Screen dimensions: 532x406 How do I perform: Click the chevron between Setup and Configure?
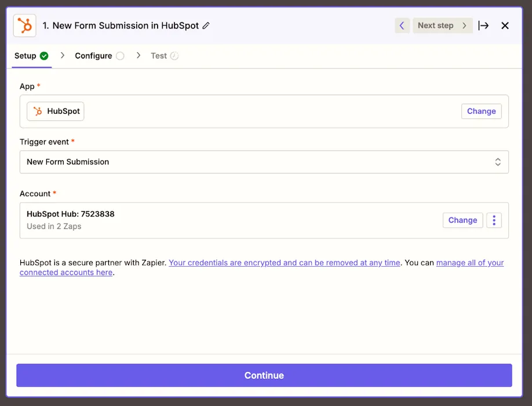(63, 55)
